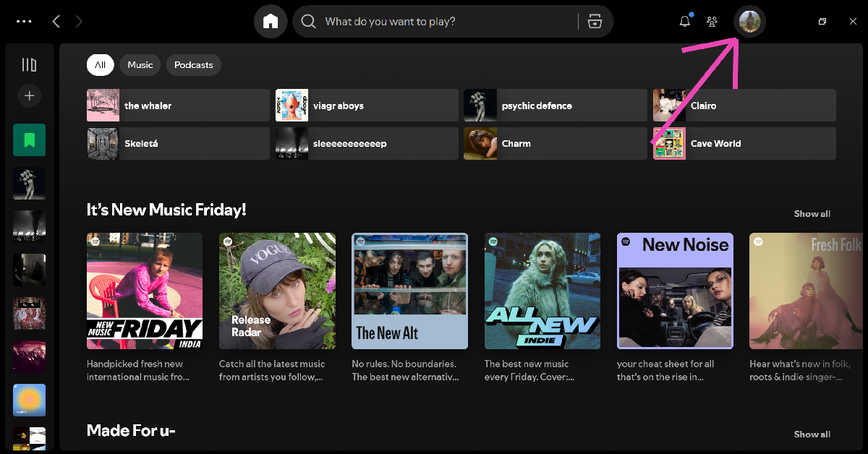Open Friend Activity icon
868x454 pixels.
712,22
